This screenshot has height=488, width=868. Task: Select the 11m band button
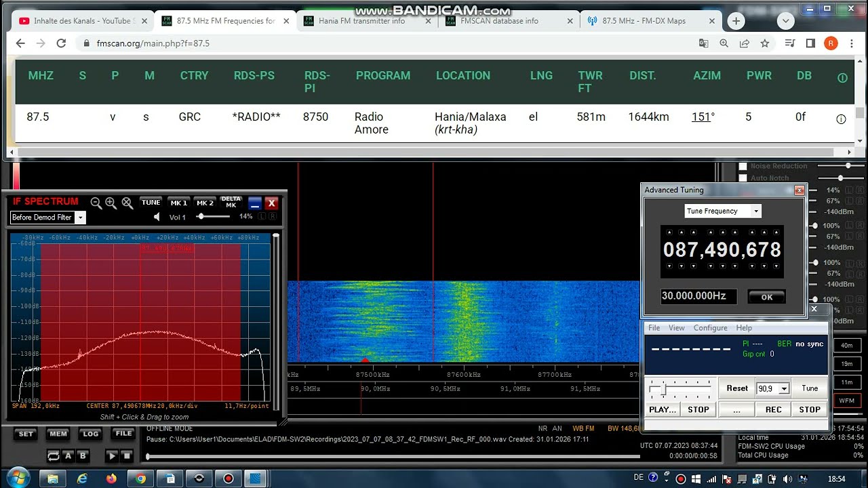click(847, 382)
